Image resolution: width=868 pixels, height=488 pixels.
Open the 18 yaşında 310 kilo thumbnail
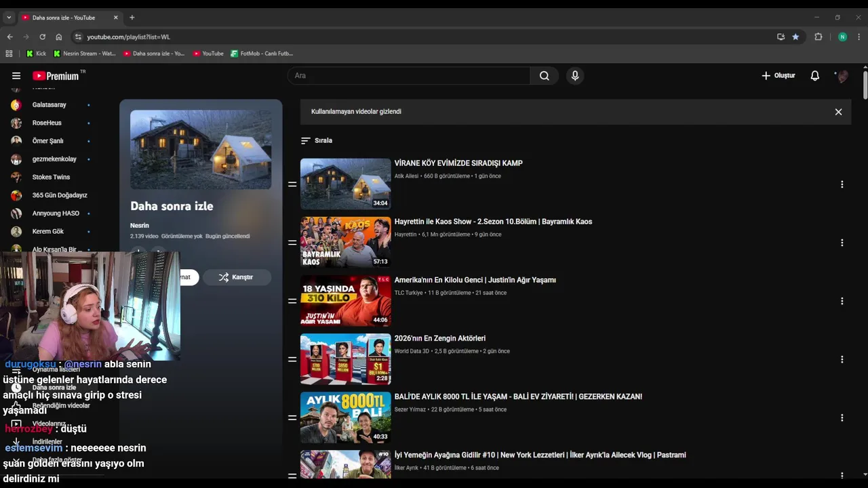coord(346,300)
